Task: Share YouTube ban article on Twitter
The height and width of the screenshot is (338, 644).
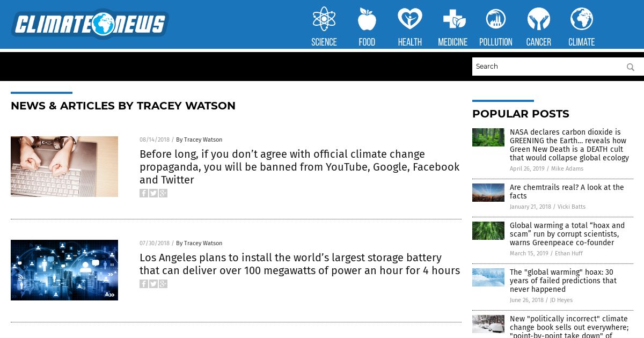Action: point(153,193)
